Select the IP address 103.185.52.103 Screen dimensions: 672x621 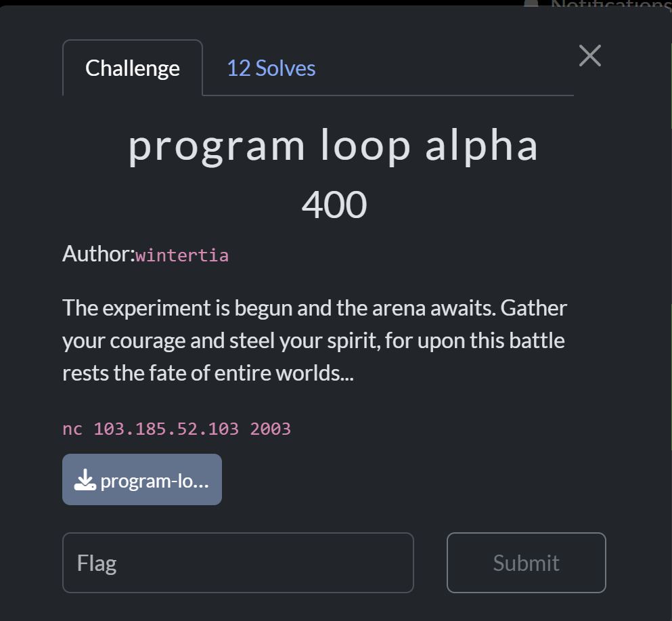166,429
